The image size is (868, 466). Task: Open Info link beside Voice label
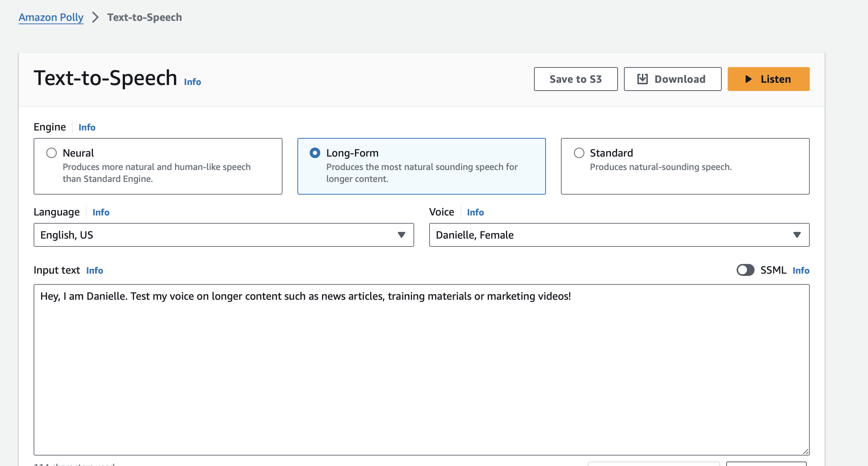pyautogui.click(x=475, y=212)
